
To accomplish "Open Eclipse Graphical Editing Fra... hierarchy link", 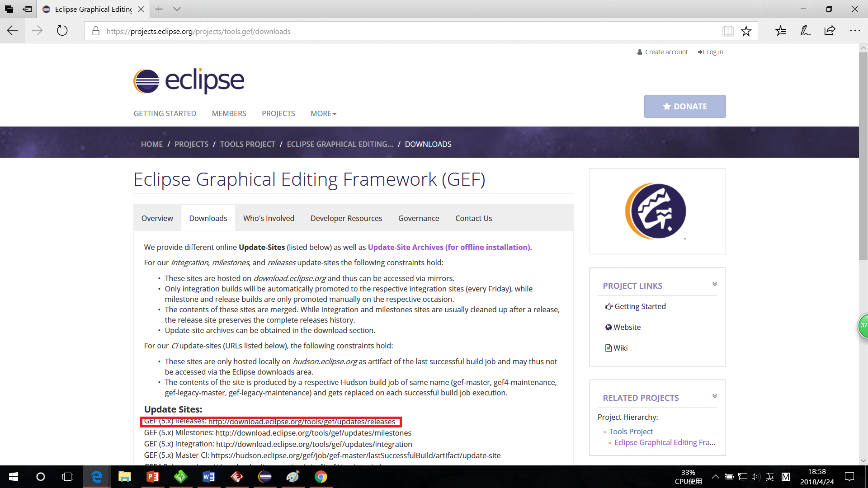I will click(665, 442).
